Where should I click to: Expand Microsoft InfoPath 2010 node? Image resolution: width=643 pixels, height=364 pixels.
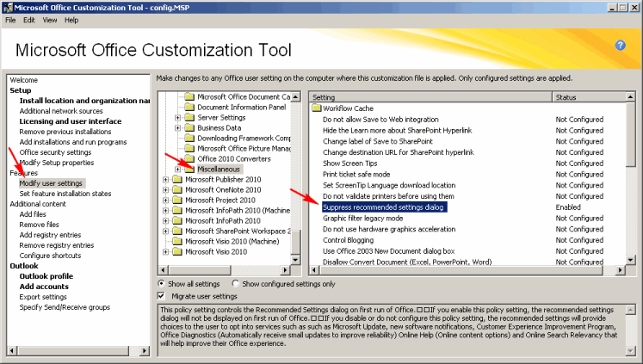[165, 221]
